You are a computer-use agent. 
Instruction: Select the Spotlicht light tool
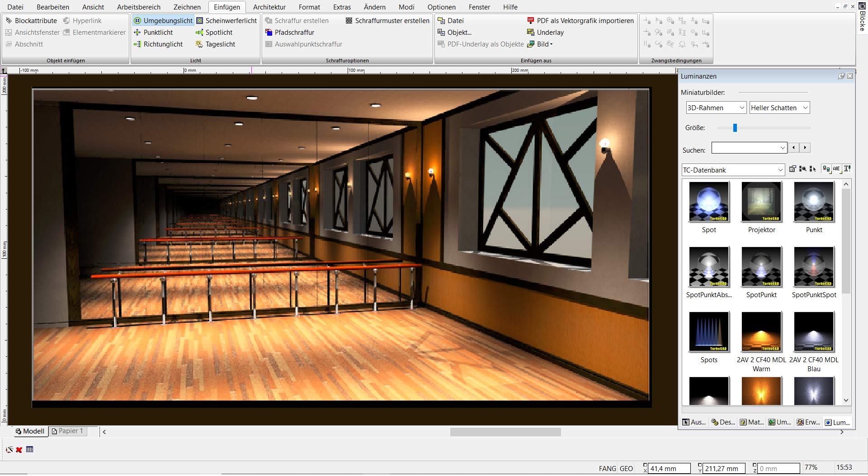pos(214,33)
